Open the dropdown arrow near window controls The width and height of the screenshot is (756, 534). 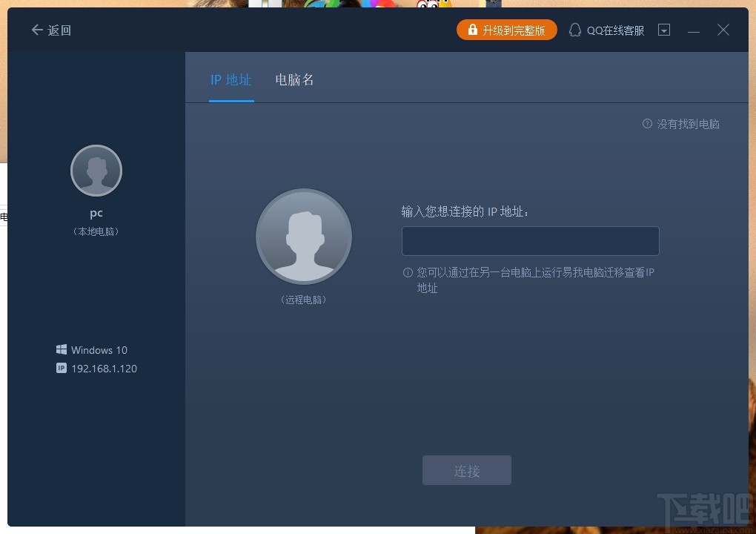coord(664,30)
